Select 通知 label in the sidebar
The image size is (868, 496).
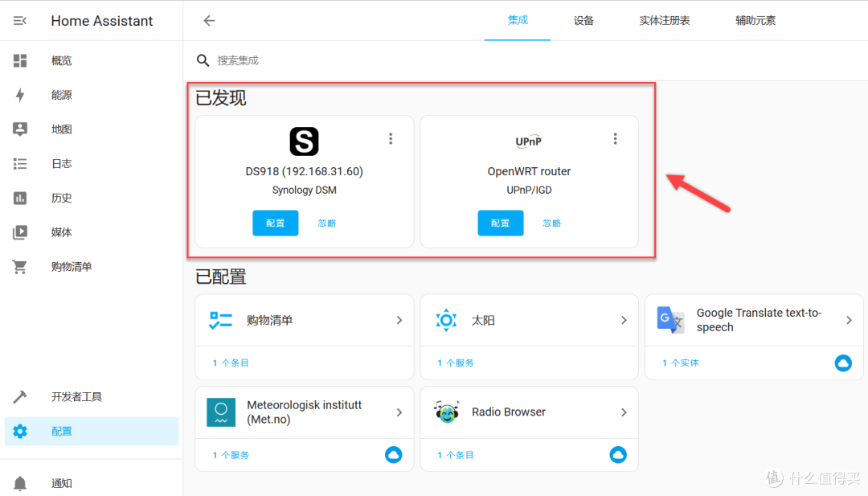(x=61, y=483)
